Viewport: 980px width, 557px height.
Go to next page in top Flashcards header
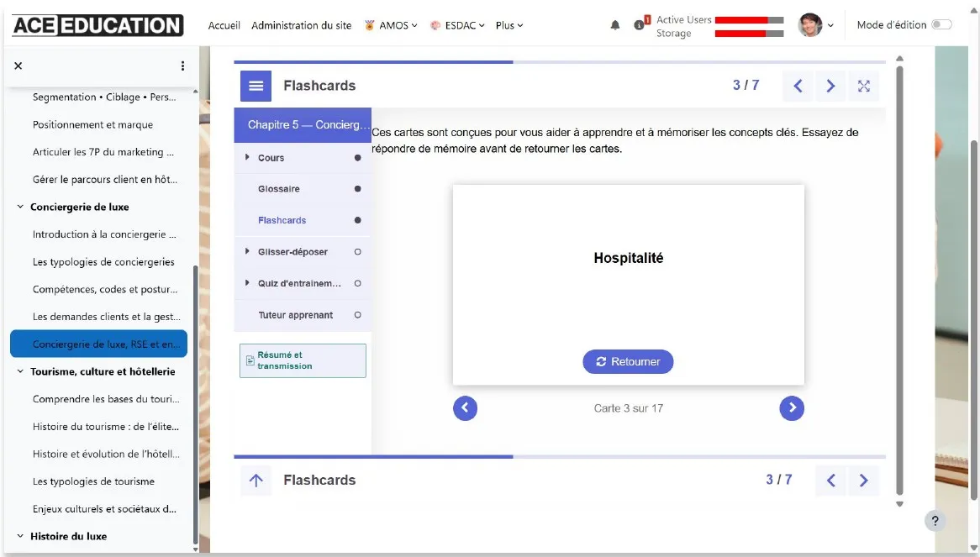[x=830, y=86]
